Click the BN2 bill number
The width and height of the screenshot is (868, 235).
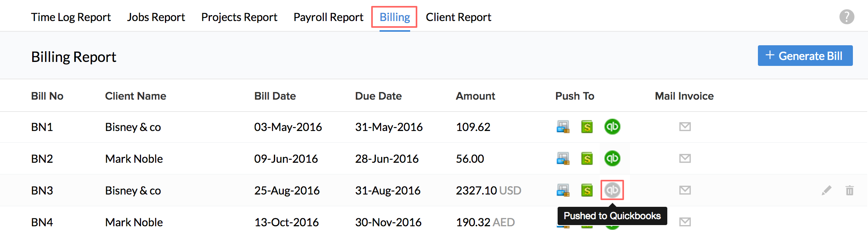click(x=42, y=159)
